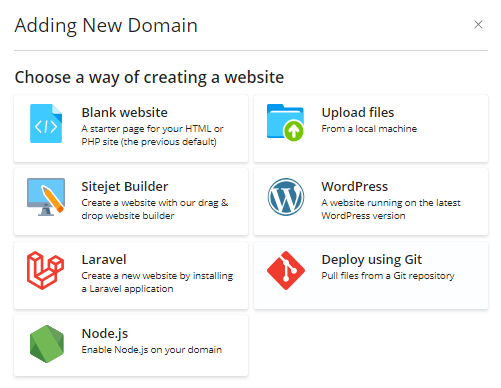Close the Adding New Domain dialog
Screen dimensions: 501x388
[x=478, y=24]
